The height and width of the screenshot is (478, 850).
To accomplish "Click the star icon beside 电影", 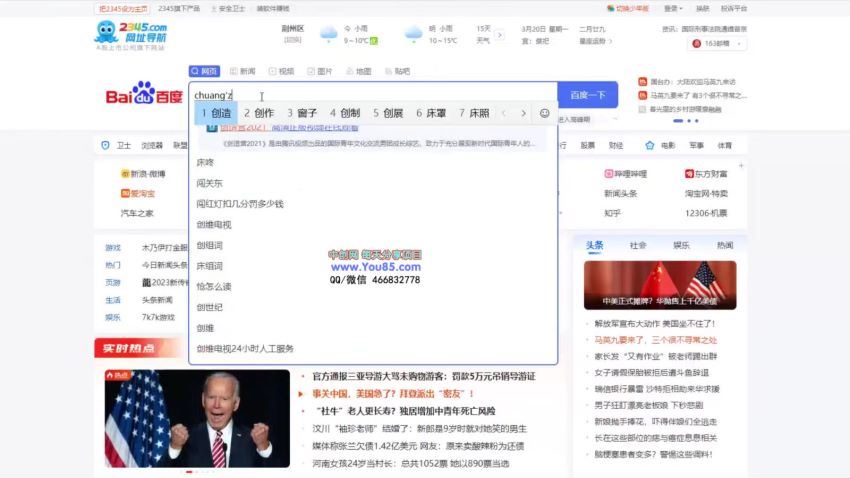I will tap(649, 145).
